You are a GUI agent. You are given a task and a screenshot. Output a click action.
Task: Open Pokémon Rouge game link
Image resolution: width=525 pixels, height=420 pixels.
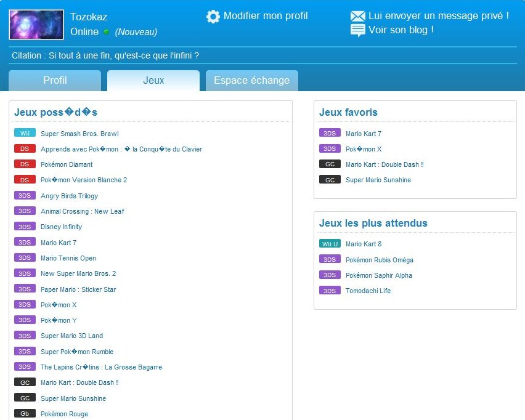[x=64, y=414]
